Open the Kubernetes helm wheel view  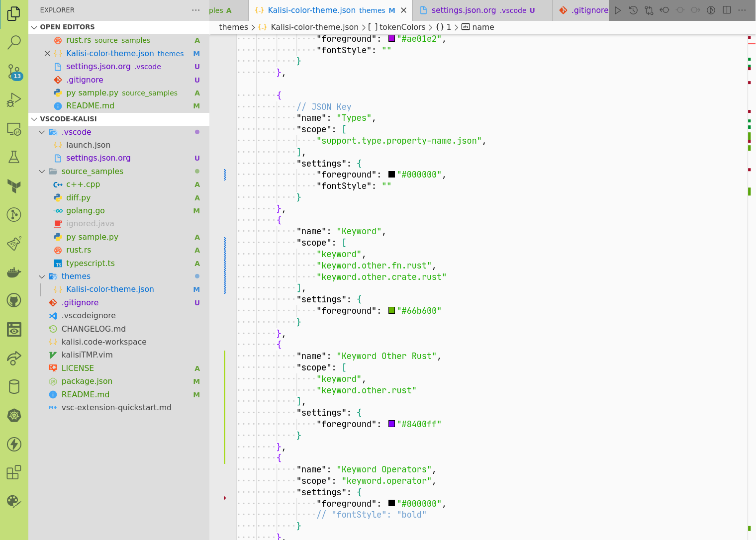[x=14, y=415]
